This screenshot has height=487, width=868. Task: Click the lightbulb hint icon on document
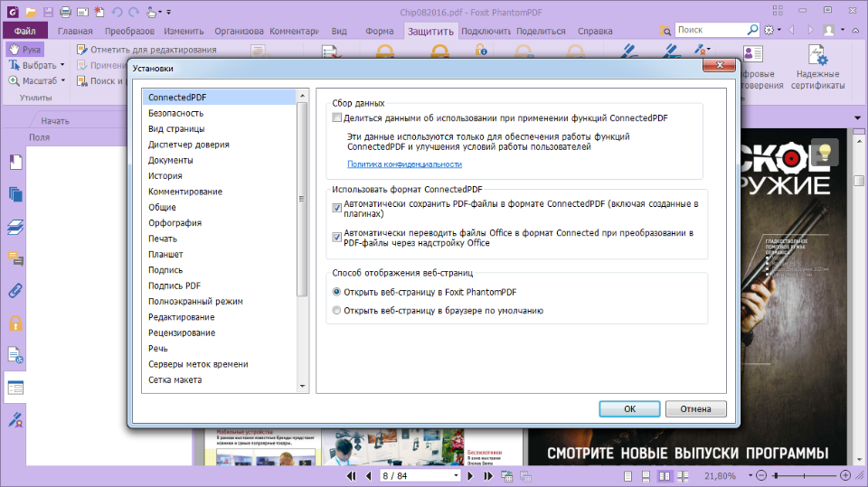click(825, 152)
